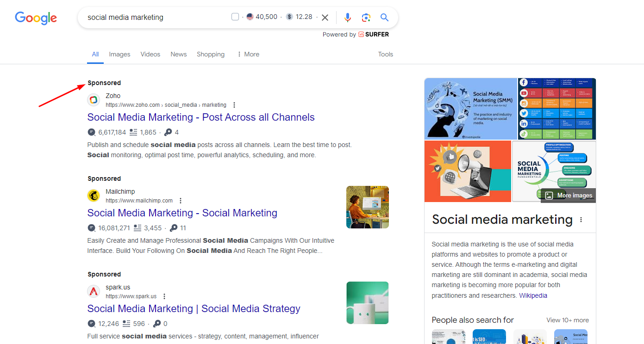Click the Mailchimp word count icon
Viewport: 644px width, 344px height.
click(x=138, y=228)
